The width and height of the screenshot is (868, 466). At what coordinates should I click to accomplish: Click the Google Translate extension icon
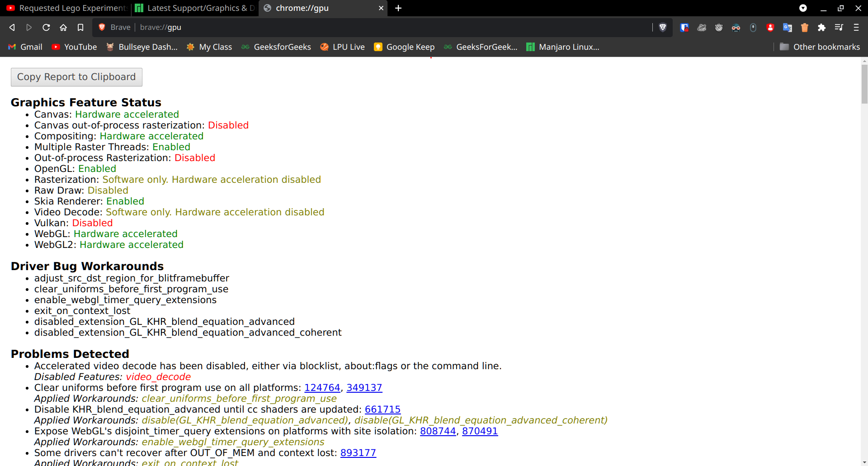(788, 28)
